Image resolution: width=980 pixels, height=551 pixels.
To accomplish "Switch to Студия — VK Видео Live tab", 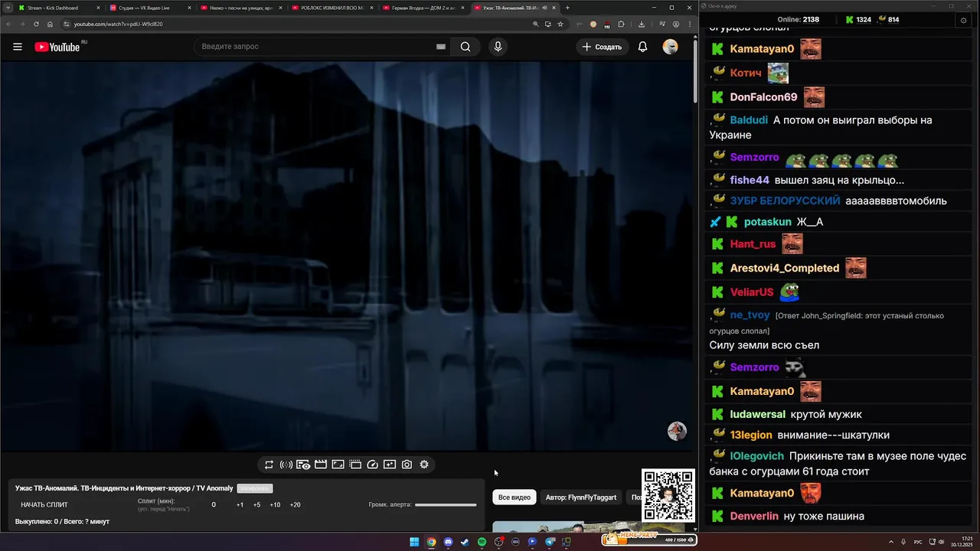I will point(149,8).
